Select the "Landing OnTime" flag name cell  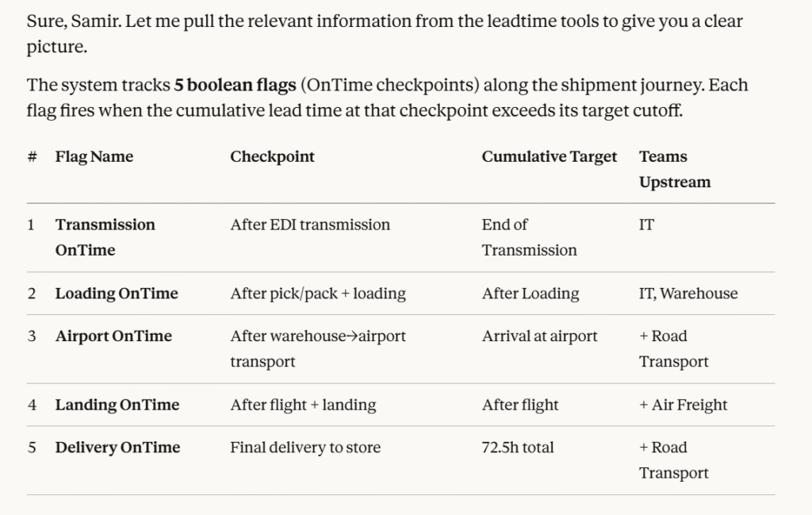pyautogui.click(x=117, y=405)
